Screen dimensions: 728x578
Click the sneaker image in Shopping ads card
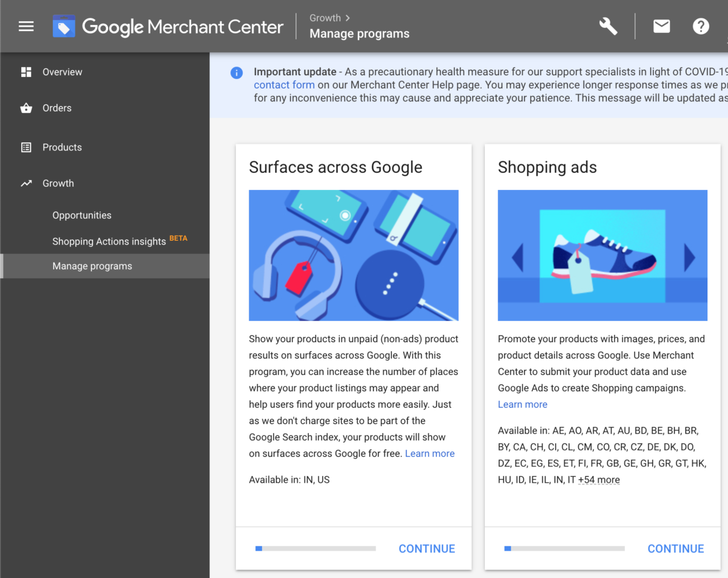tap(602, 255)
